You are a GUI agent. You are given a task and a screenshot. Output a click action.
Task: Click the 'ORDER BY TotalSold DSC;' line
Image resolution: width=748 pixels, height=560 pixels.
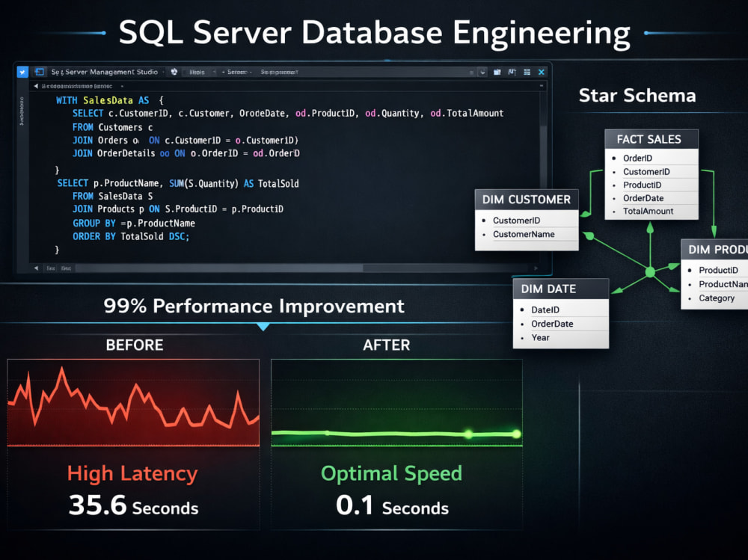point(131,236)
